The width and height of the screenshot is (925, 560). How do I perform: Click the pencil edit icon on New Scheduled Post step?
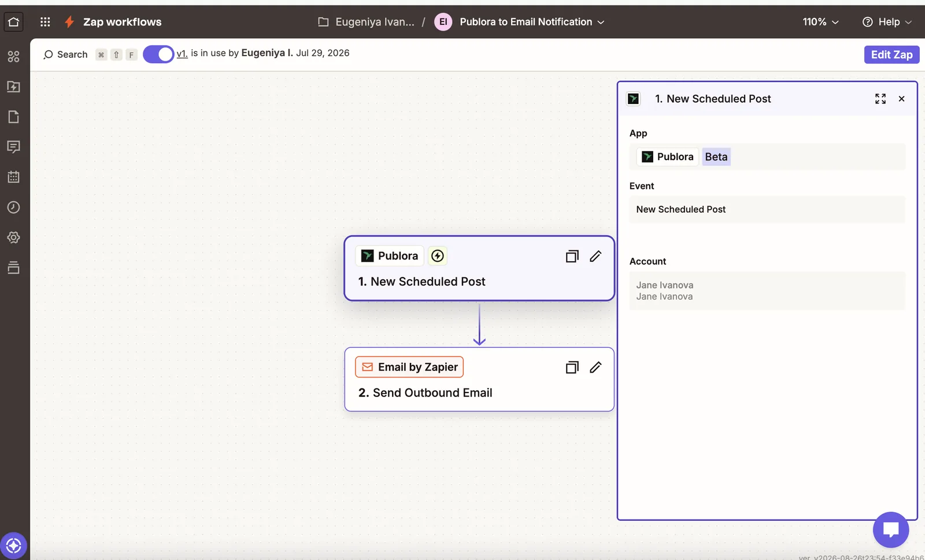coord(595,256)
